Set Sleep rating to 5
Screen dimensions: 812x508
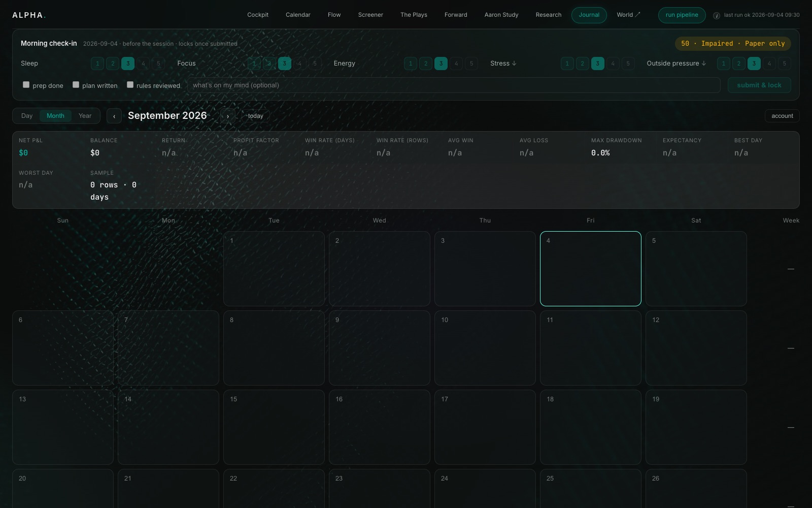[x=158, y=63]
